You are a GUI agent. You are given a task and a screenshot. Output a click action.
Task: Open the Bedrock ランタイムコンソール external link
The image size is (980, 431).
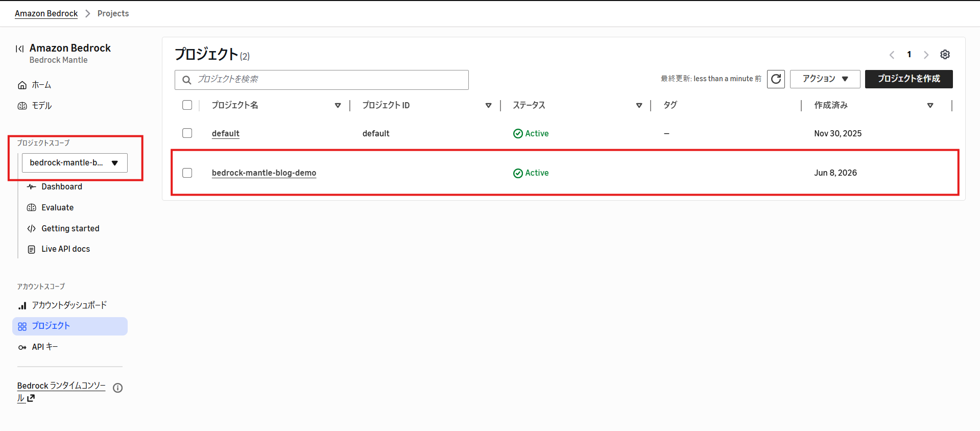[x=61, y=392]
